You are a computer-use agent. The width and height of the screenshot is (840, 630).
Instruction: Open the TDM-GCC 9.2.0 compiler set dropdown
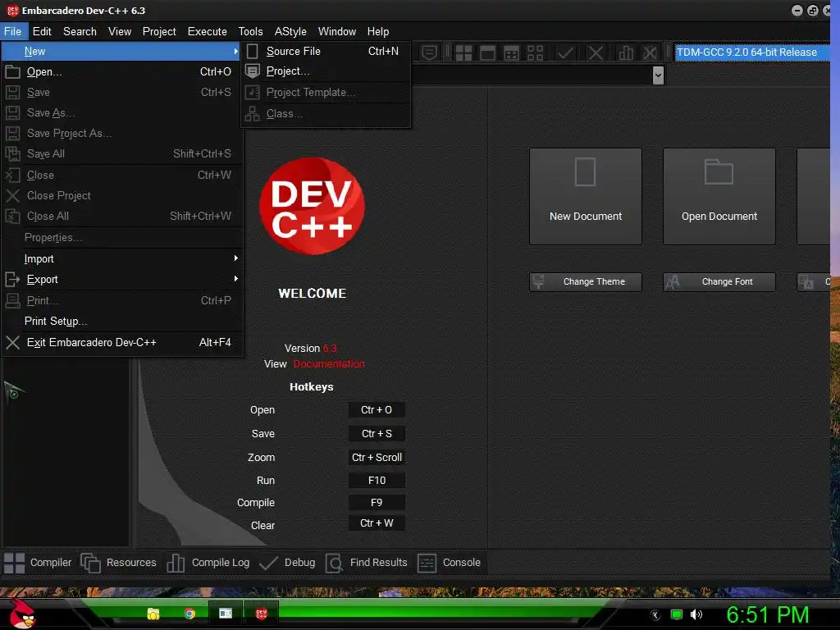pyautogui.click(x=751, y=52)
